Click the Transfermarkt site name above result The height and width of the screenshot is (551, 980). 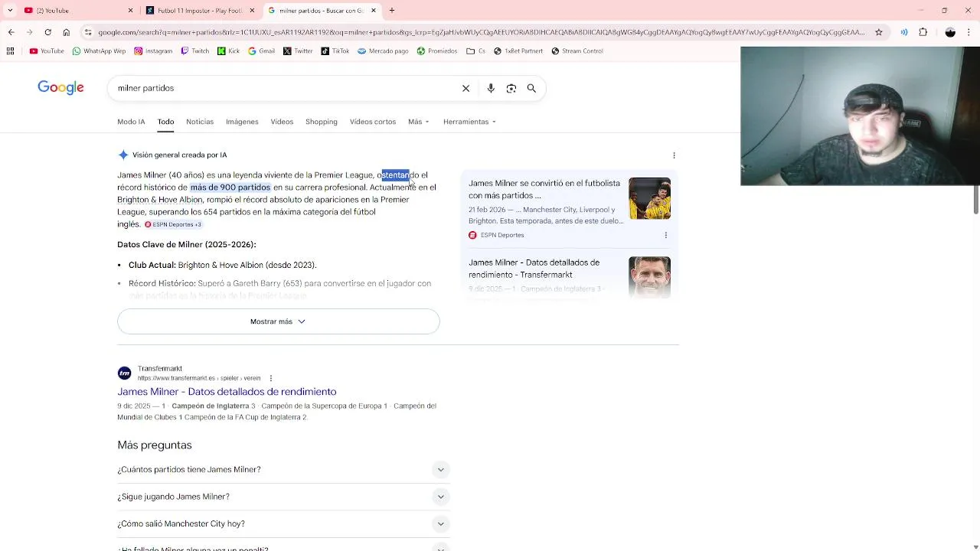[x=160, y=369]
